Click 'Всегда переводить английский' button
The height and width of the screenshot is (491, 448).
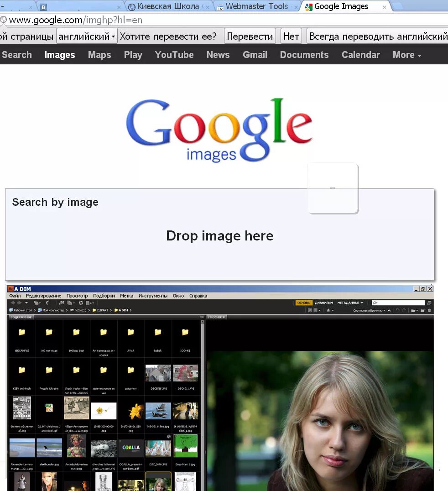coord(377,36)
